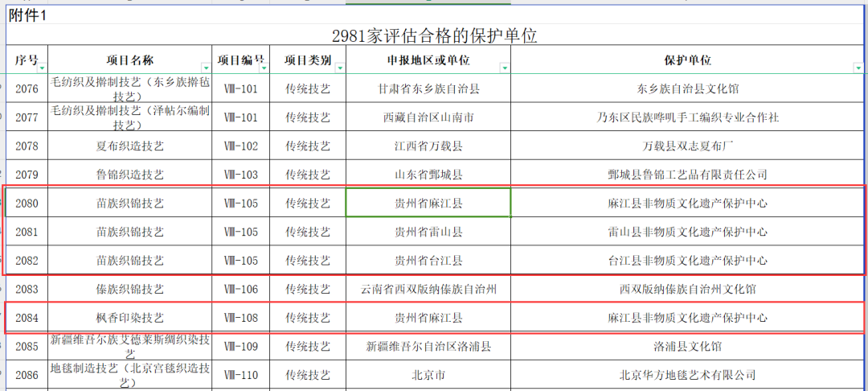Select the 云南省西双版纳傣族自治州 region cell
This screenshot has width=868, height=391.
428,289
